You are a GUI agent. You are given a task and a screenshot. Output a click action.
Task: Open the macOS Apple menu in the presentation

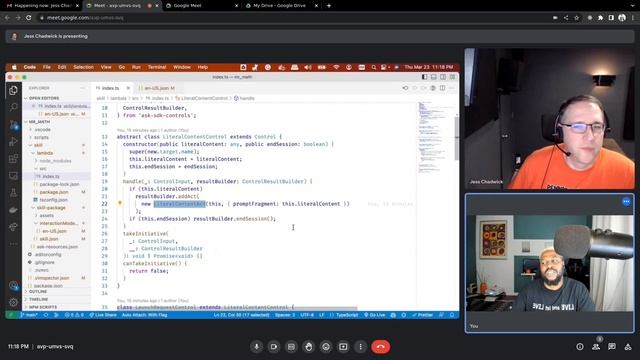[13, 67]
